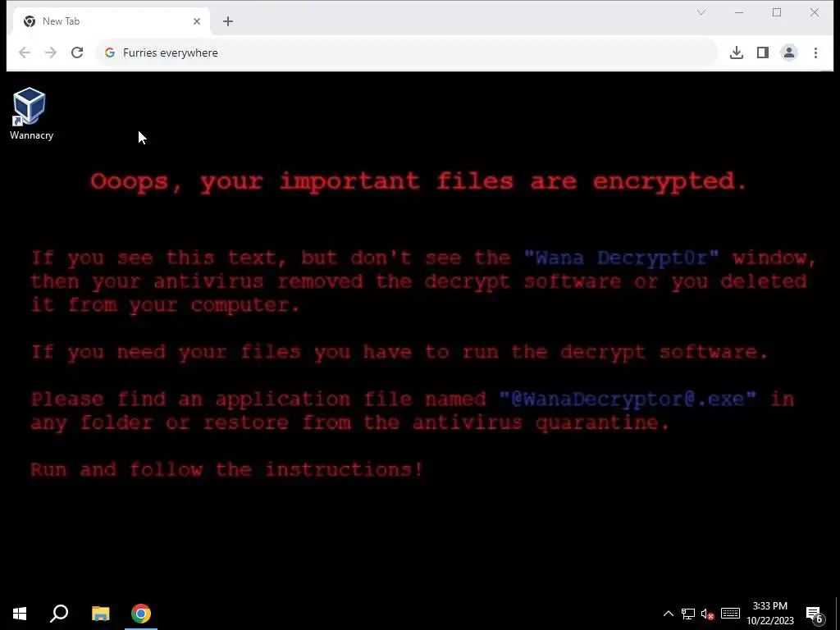
Task: Reload the page with the refresh icon
Action: [x=77, y=52]
